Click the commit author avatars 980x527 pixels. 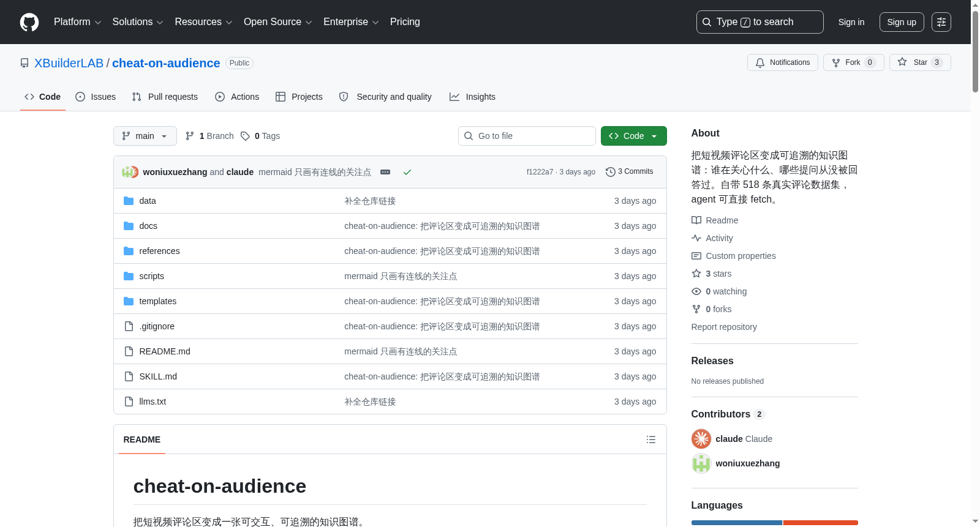click(130, 172)
